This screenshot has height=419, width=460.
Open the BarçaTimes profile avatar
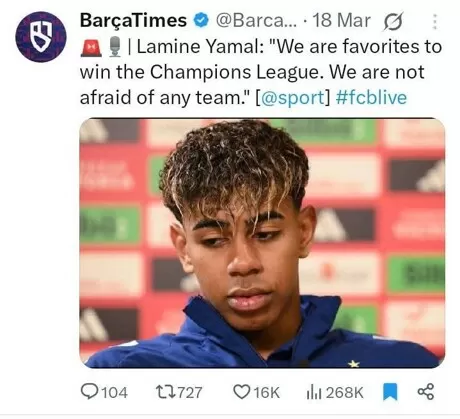coord(41,37)
